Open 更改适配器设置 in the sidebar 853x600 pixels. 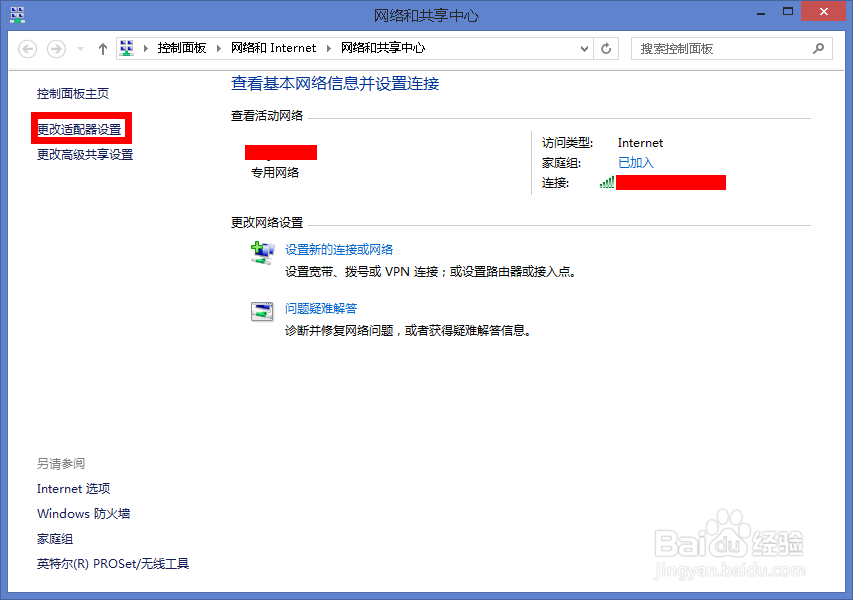click(80, 128)
